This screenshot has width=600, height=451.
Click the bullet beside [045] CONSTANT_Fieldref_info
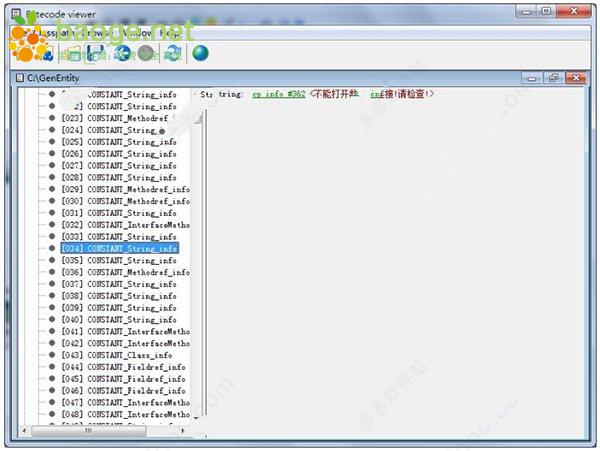coord(52,379)
